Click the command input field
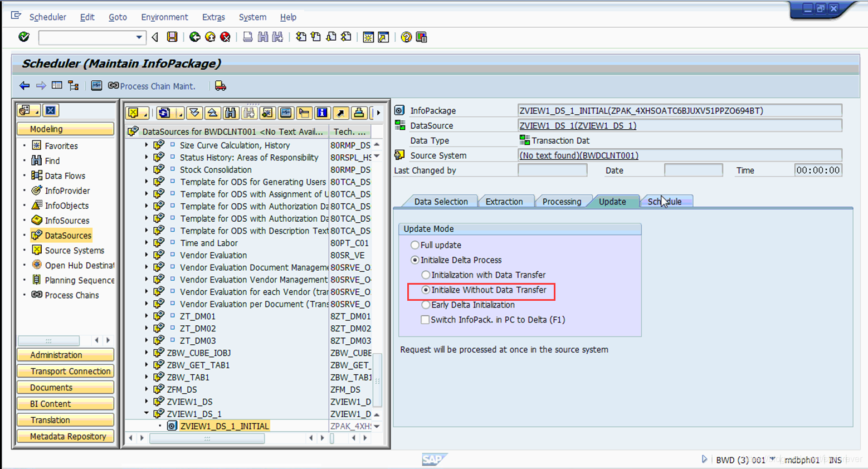This screenshot has height=469, width=868. click(86, 37)
